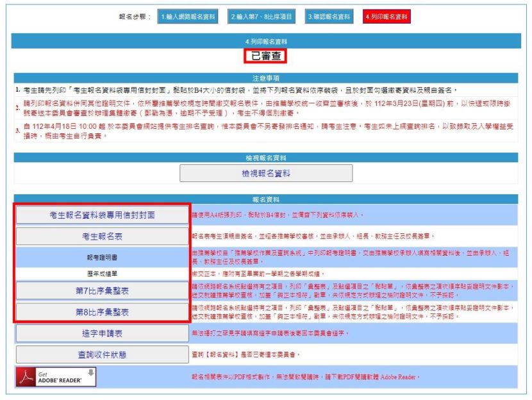Open 第8比序彙整表
This screenshot has width=532, height=400.
pyautogui.click(x=102, y=312)
